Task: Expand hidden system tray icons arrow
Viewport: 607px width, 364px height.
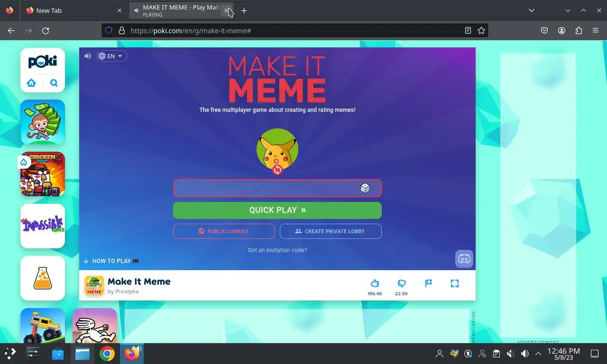Action: pos(538,354)
